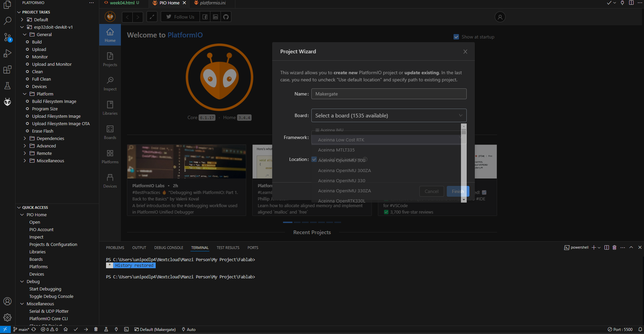This screenshot has height=334, width=644.
Task: Click the forward navigation arrow in PIO Home
Action: (138, 17)
